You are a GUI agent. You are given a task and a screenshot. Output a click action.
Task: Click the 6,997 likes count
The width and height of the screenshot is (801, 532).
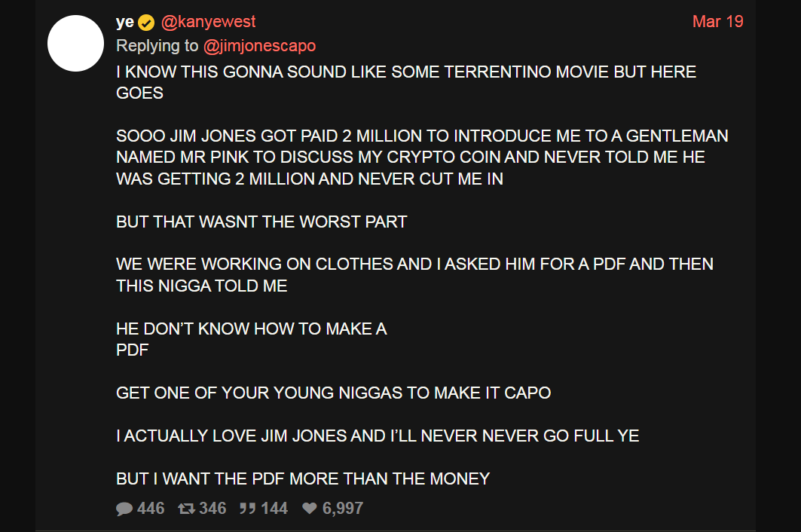343,509
